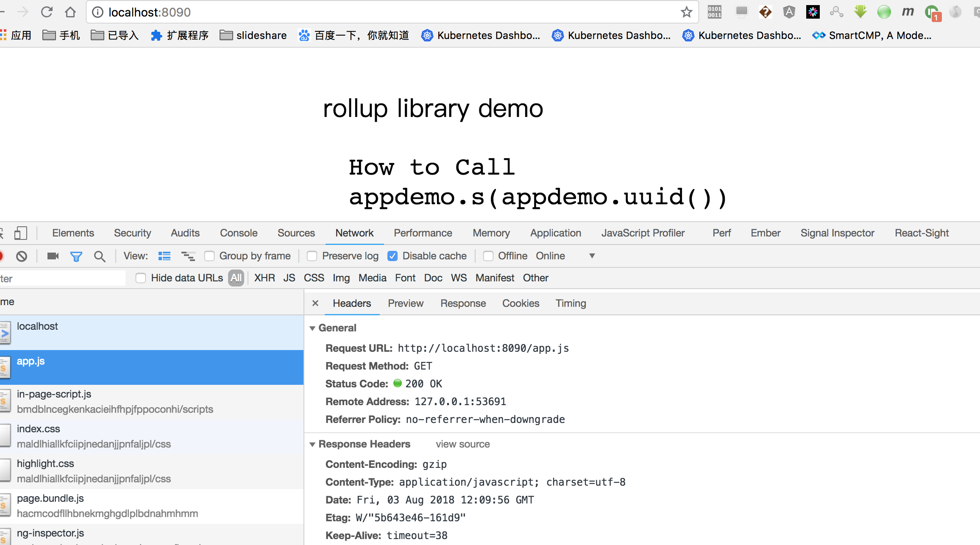Image resolution: width=980 pixels, height=545 pixels.
Task: Click the Console tab in DevTools
Action: (x=238, y=234)
